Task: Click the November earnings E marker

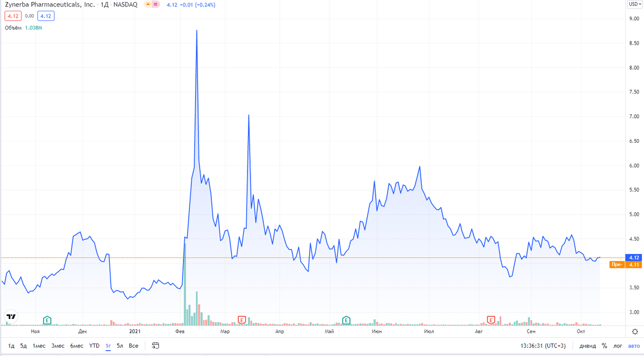Action: point(47,321)
